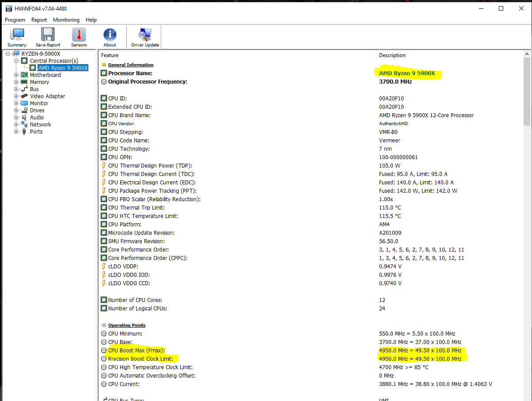Click the Operating Points heading
This screenshot has height=401, width=532.
126,325
